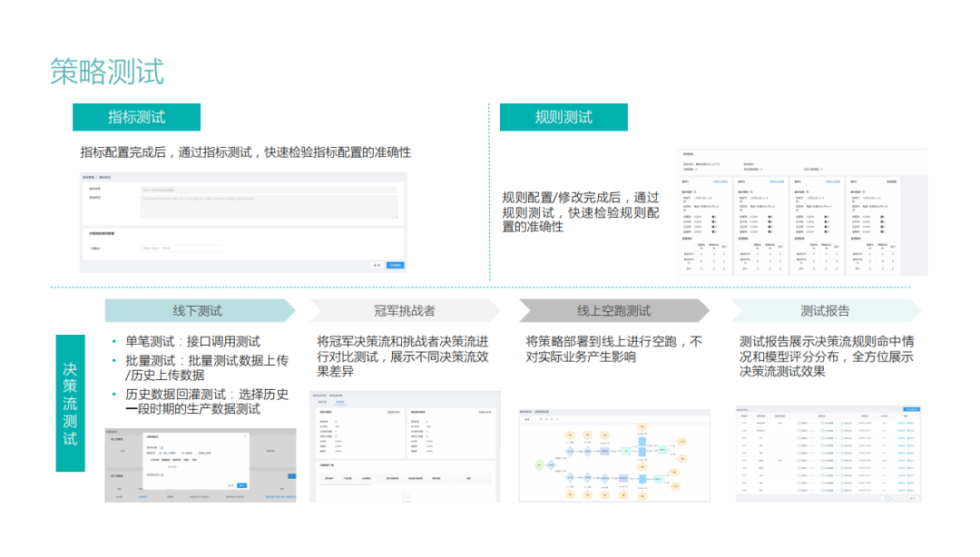Screen dimensions: 980x557
Task: Open the offline test dialog screenshot
Action: point(201,465)
